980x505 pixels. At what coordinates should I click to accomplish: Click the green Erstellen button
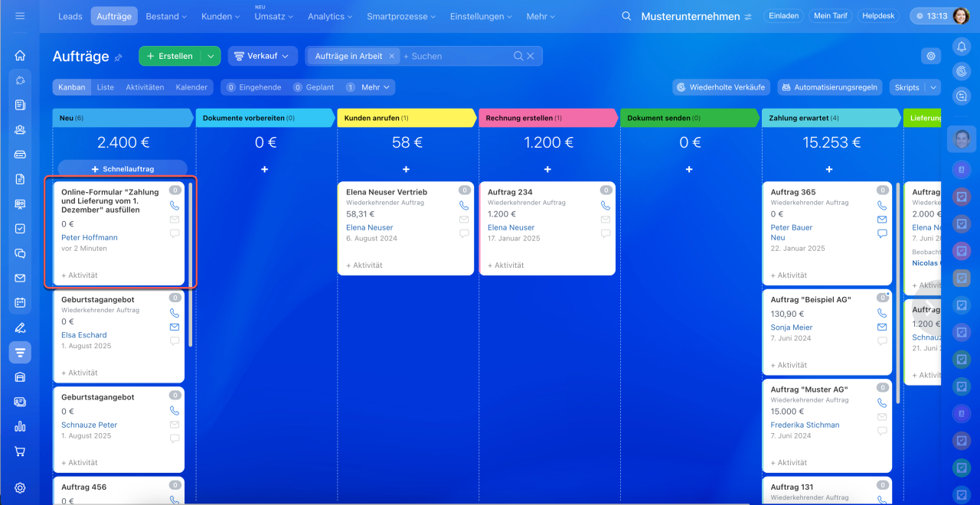[x=170, y=56]
